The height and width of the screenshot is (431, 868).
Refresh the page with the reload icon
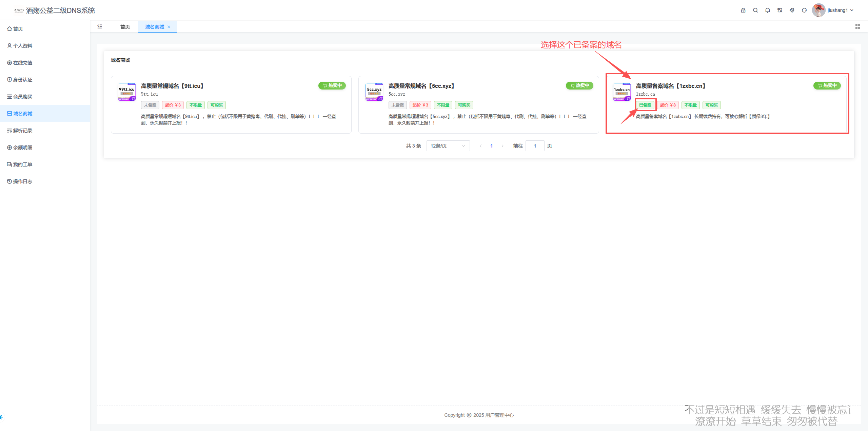[x=804, y=10]
